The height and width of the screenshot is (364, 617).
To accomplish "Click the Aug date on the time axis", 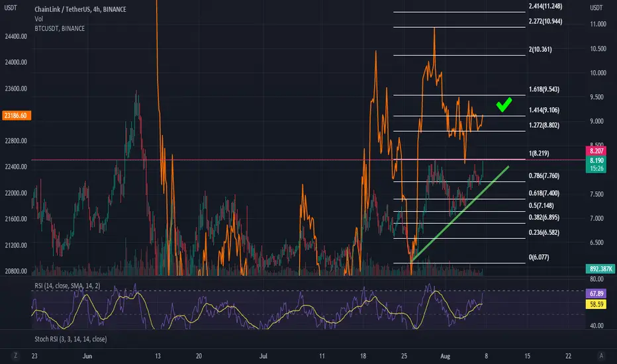I will point(445,356).
